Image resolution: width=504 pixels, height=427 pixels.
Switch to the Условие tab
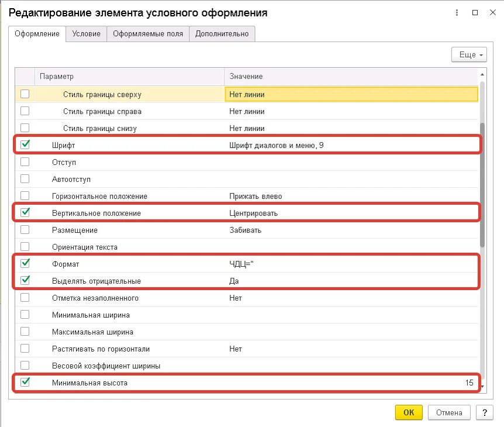click(x=86, y=33)
